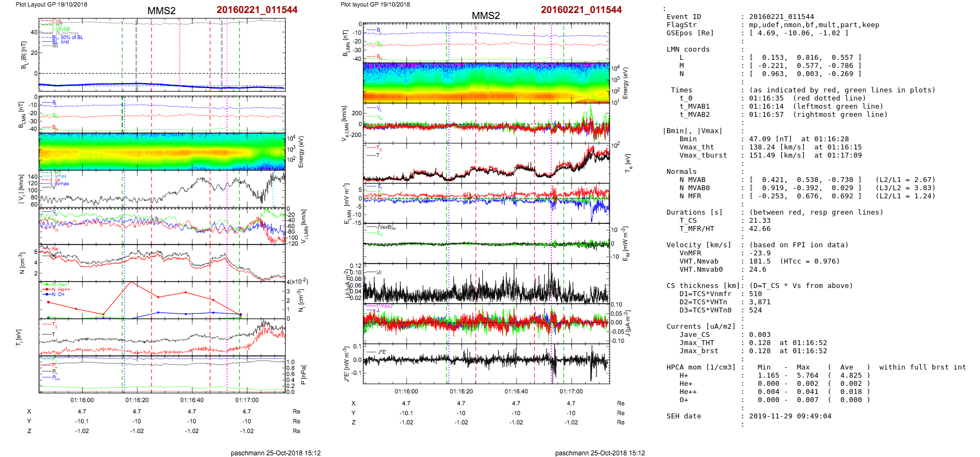Click the -10.1 Y position value under the left plot

click(82, 421)
